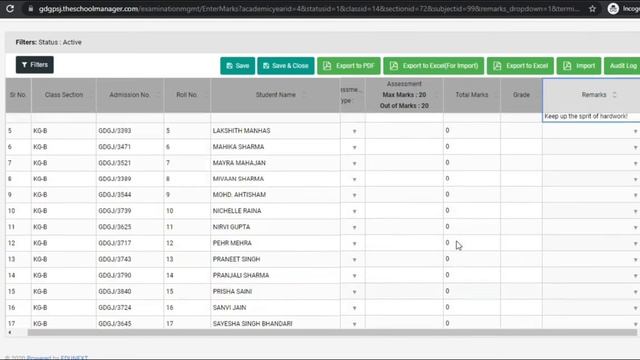
Task: Click the Grade column header
Action: (x=521, y=95)
